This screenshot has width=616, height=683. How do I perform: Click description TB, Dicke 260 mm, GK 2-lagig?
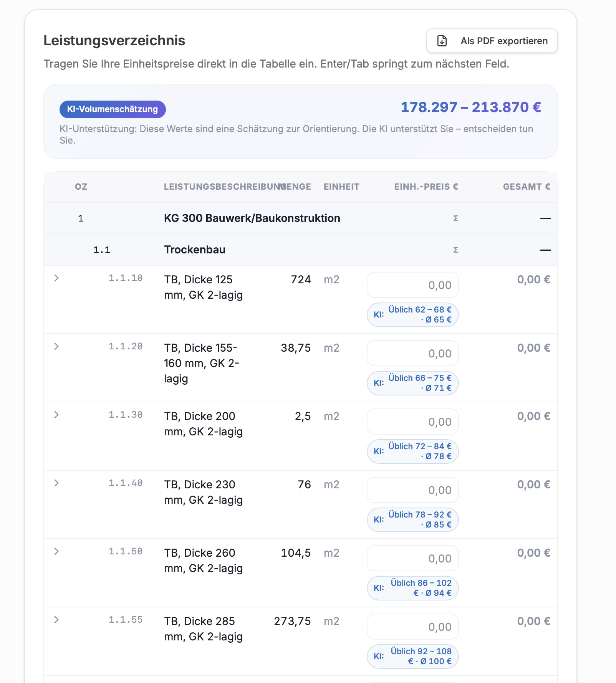click(x=204, y=561)
